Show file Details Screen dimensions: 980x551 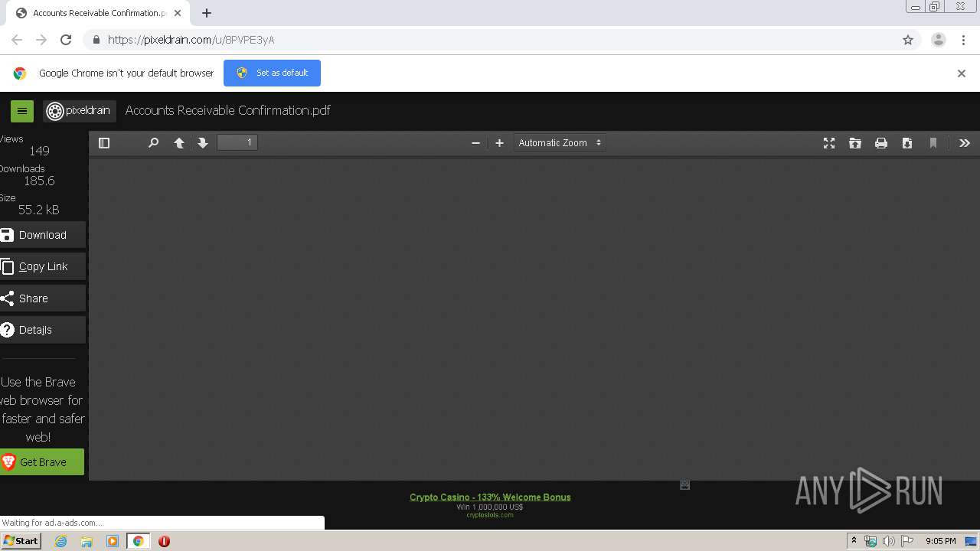tap(43, 330)
